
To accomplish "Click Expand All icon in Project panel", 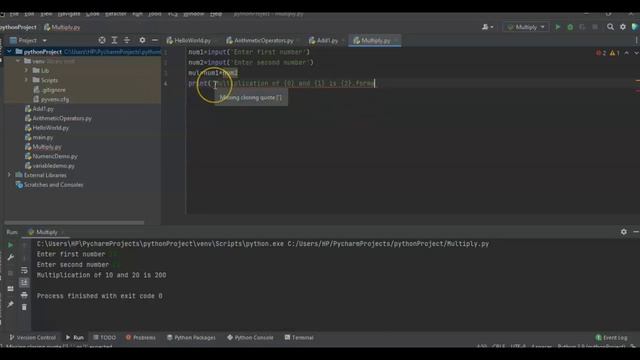I will (114, 40).
